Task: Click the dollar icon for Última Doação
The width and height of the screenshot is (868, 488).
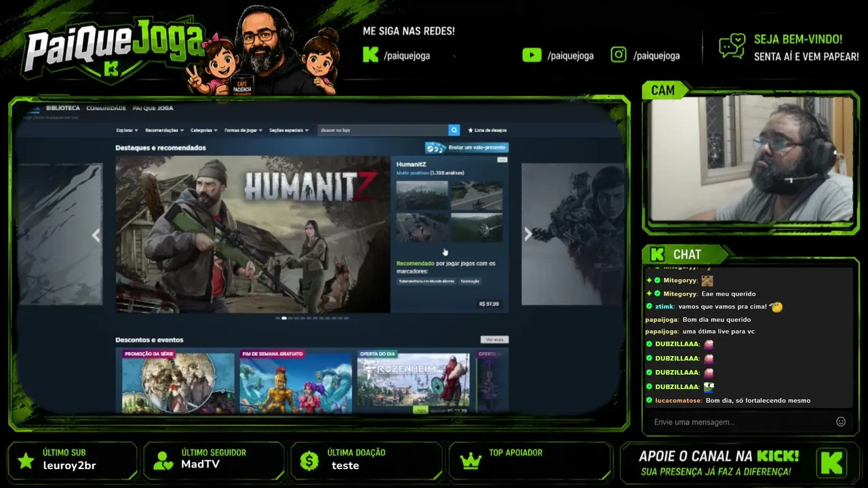Action: 309,461
